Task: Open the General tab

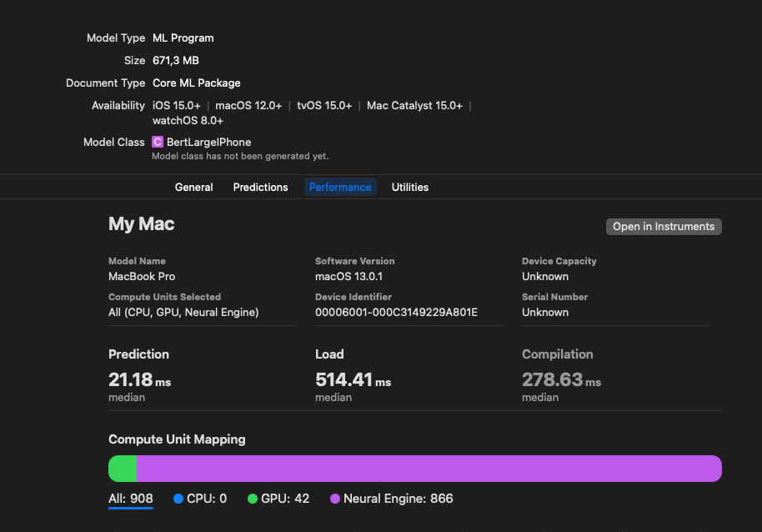Action: (193, 187)
